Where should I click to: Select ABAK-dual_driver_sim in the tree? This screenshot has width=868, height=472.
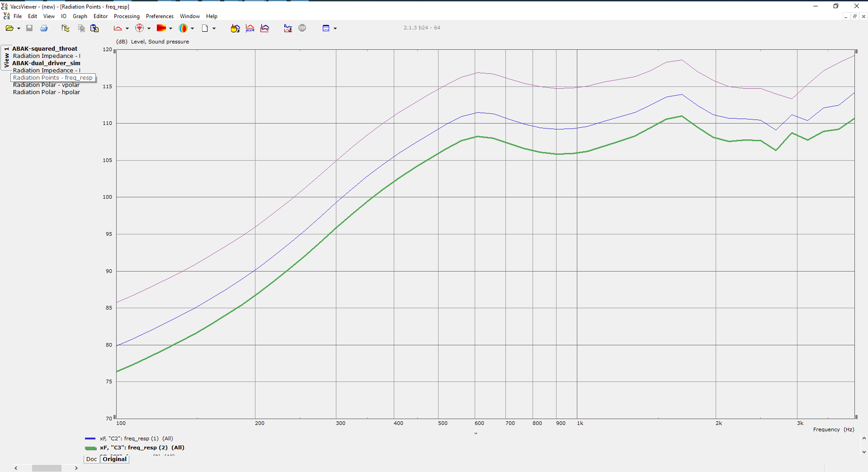pyautogui.click(x=46, y=63)
